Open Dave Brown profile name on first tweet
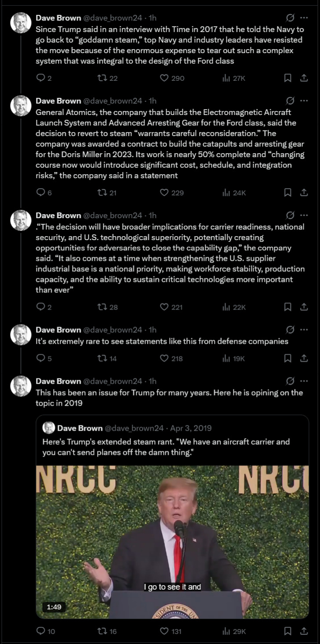This screenshot has height=644, width=320. click(58, 18)
